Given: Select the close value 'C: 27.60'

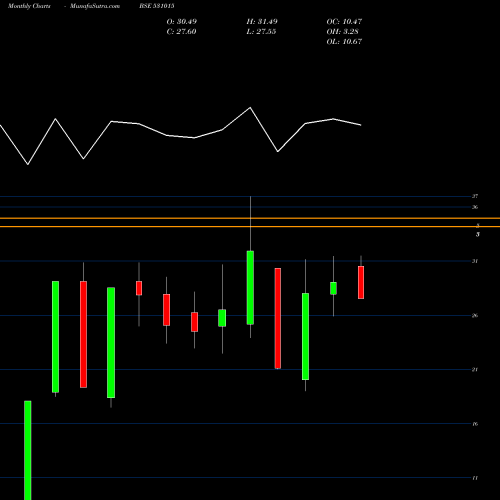Looking at the screenshot, I should pos(181,31).
